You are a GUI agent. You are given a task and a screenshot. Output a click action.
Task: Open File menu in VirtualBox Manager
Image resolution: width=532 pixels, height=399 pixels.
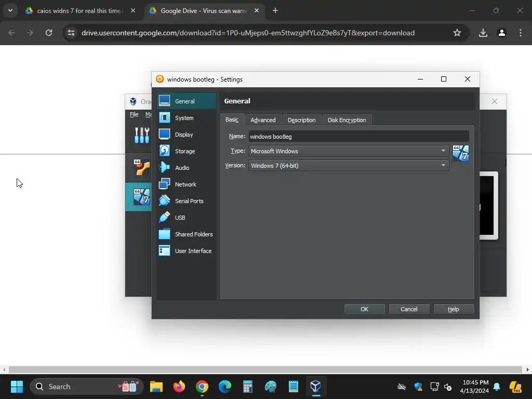coord(134,115)
